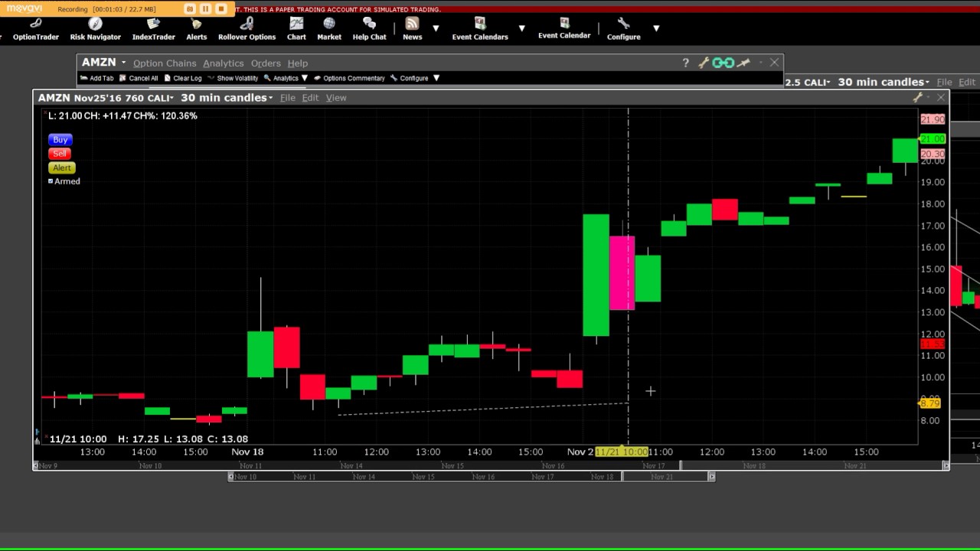
Task: Click the 11/21 10:00 time marker on axis
Action: tap(621, 452)
